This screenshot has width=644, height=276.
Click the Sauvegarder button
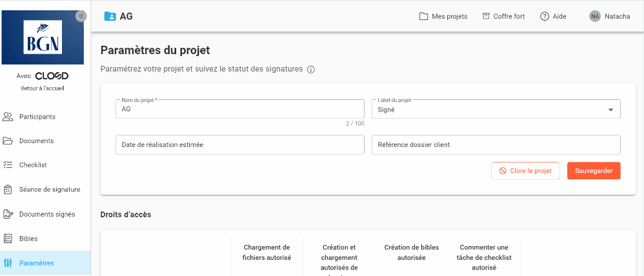click(594, 171)
